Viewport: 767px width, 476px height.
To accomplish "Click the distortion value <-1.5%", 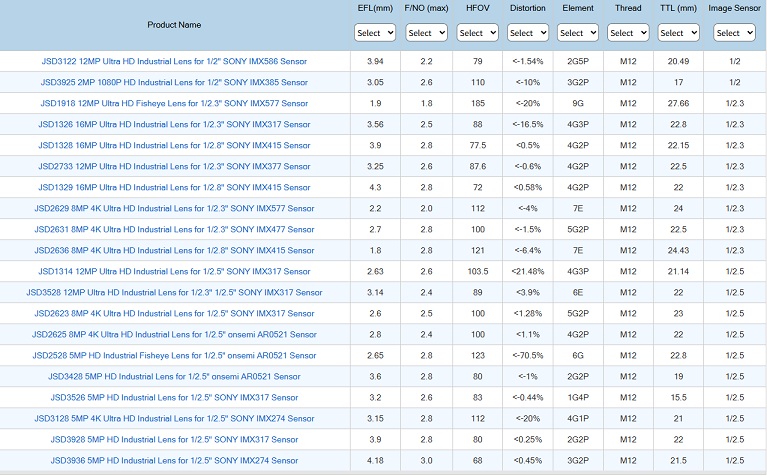I will click(x=528, y=230).
